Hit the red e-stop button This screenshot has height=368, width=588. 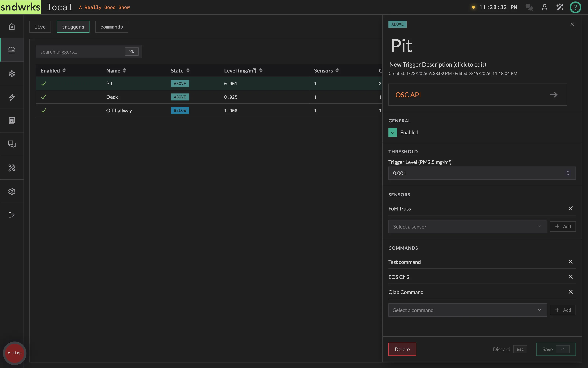pos(15,353)
